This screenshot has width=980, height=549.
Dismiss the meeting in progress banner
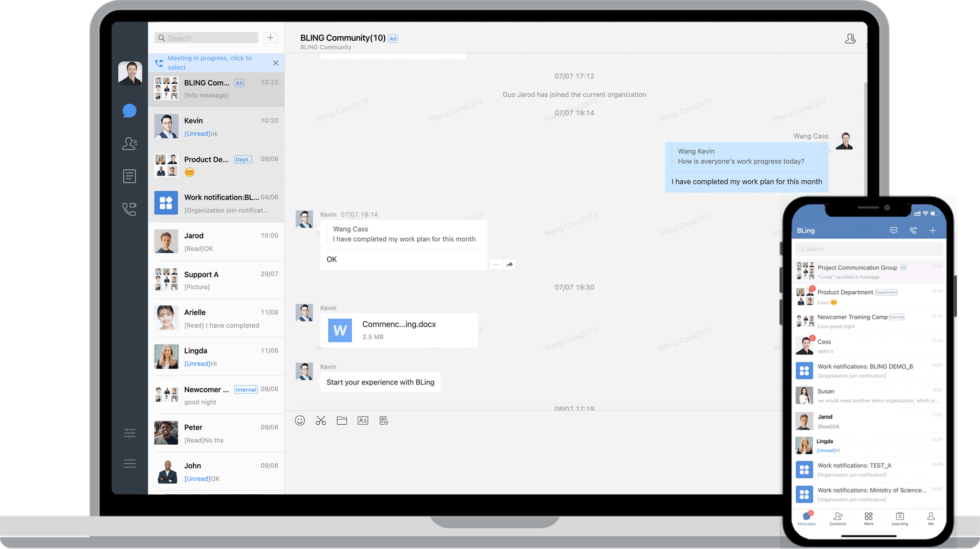[x=276, y=63]
